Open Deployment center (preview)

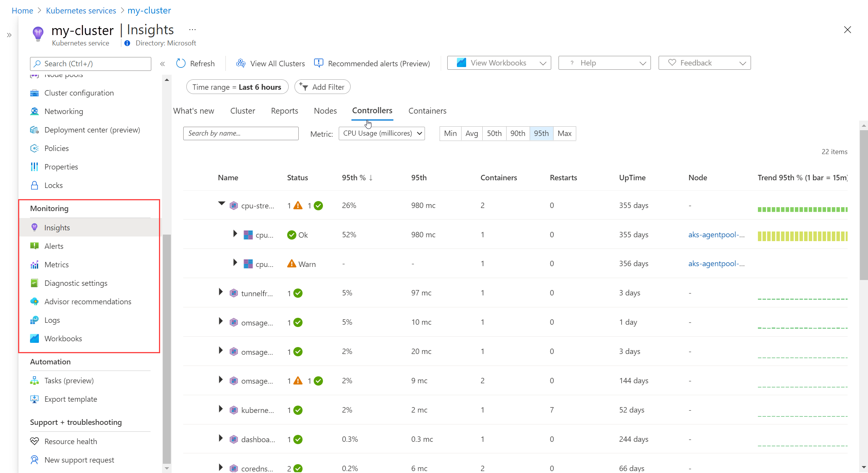pos(92,130)
